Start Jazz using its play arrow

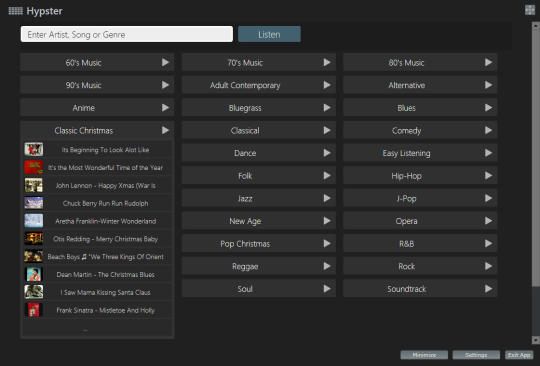pyautogui.click(x=327, y=198)
